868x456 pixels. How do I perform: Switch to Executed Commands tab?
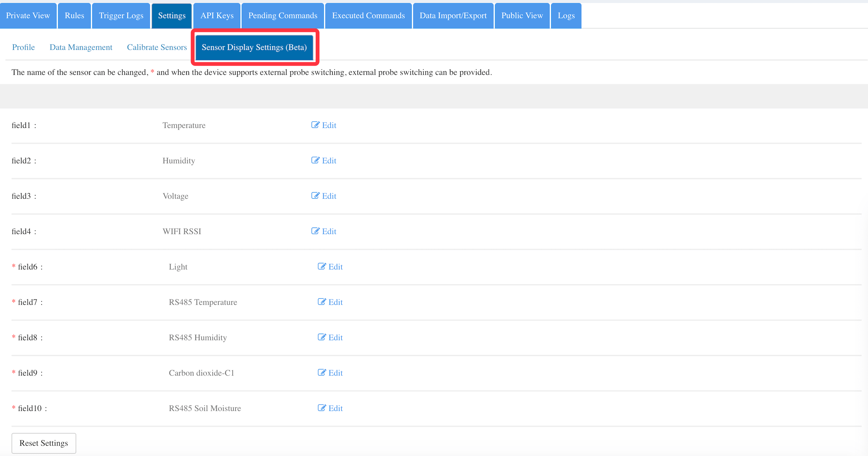[368, 16]
